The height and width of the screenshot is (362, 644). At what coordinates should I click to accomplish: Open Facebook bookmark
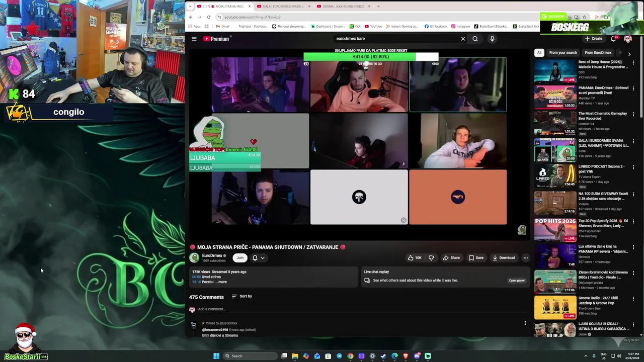436,26
